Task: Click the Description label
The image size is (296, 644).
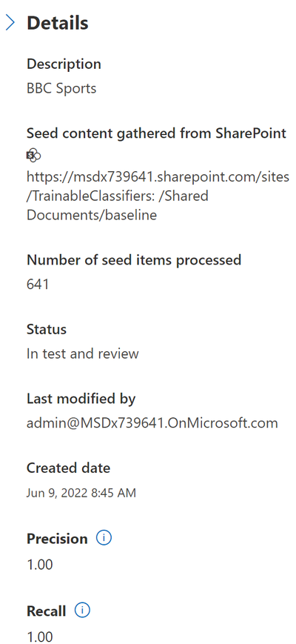Action: pos(64,64)
